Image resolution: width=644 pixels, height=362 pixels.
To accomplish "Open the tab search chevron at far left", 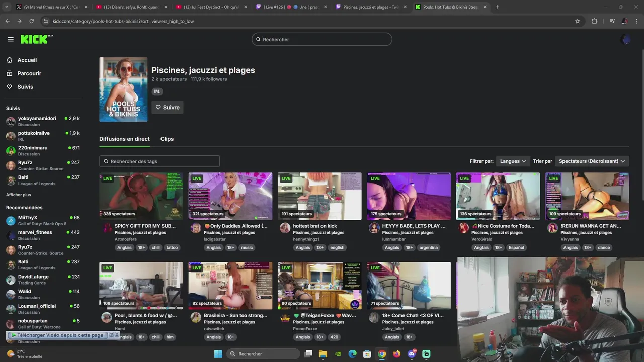I will (x=6, y=7).
